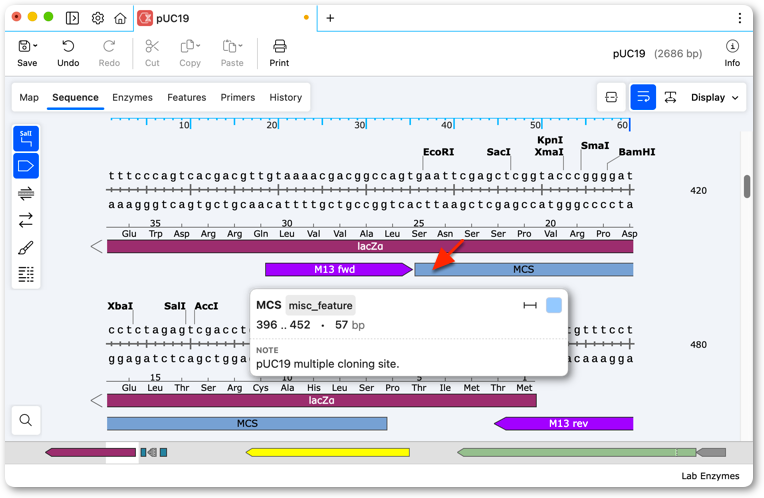Click the yellow feature in minimap
Image resolution: width=764 pixels, height=498 pixels.
(x=327, y=453)
